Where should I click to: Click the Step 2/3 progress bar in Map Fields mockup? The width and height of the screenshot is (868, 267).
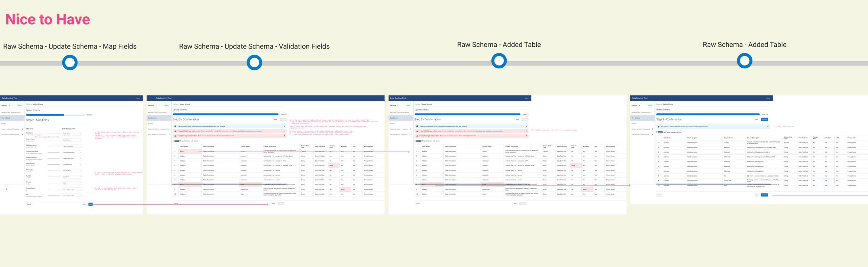[x=55, y=115]
